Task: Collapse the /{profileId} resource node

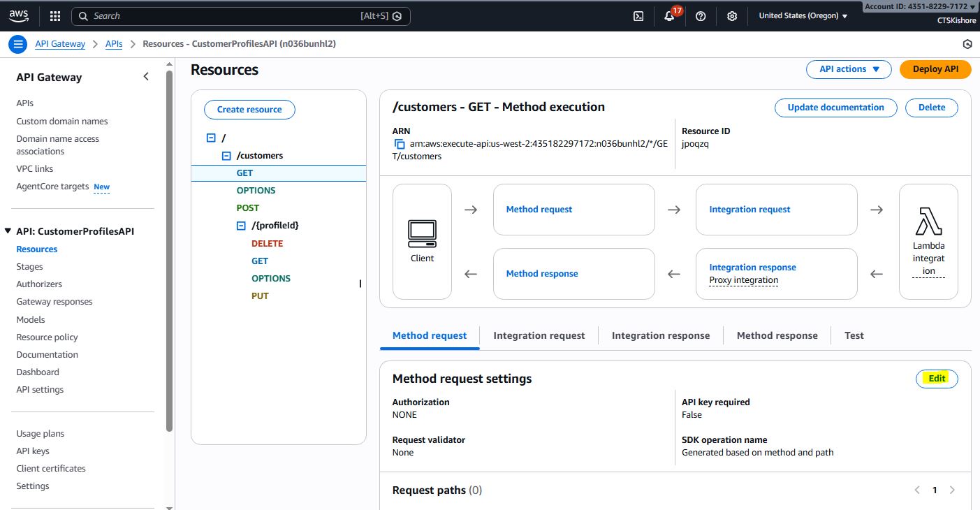Action: point(242,226)
